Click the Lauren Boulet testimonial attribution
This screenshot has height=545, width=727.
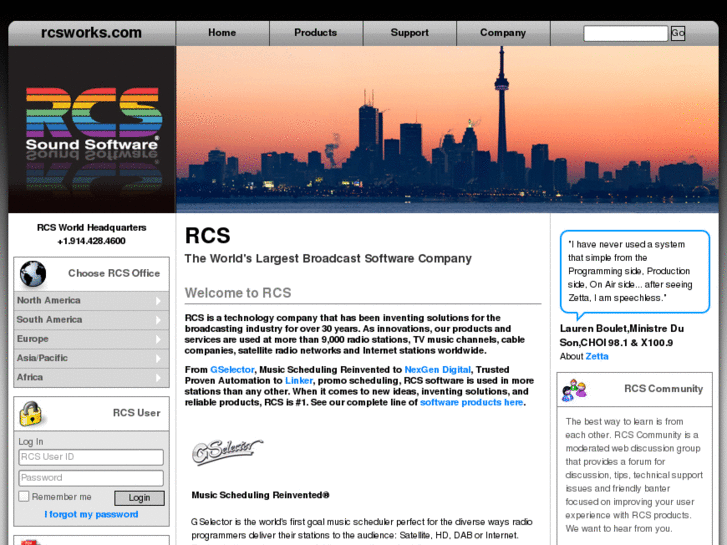[x=621, y=335]
